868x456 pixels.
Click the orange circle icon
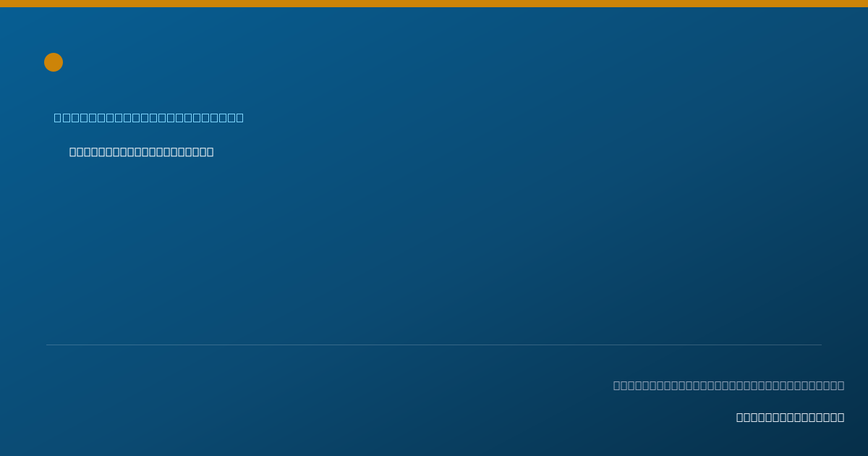(x=54, y=62)
